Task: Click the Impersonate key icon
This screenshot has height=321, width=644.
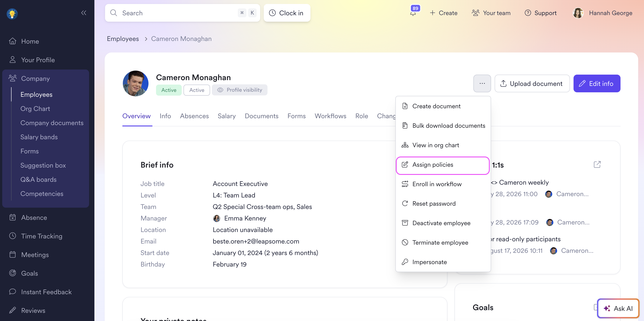Action: pyautogui.click(x=405, y=262)
